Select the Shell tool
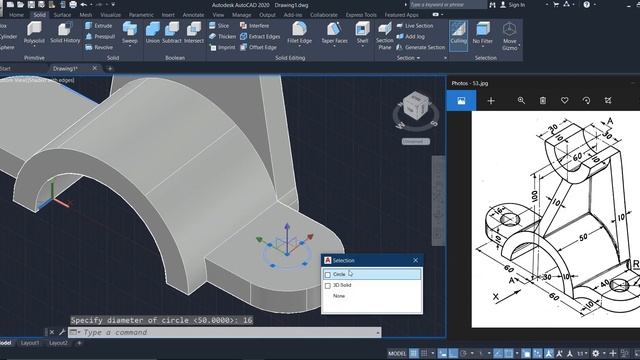 click(362, 32)
